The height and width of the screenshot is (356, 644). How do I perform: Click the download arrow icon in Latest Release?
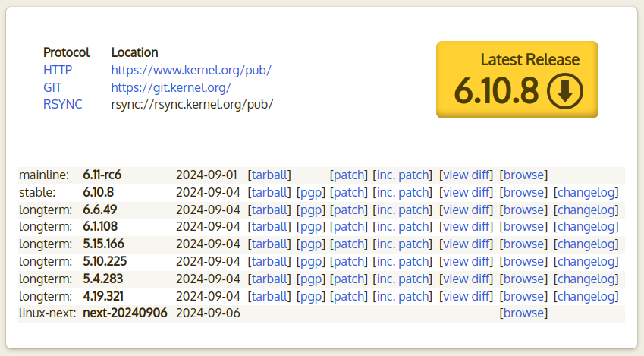click(564, 91)
